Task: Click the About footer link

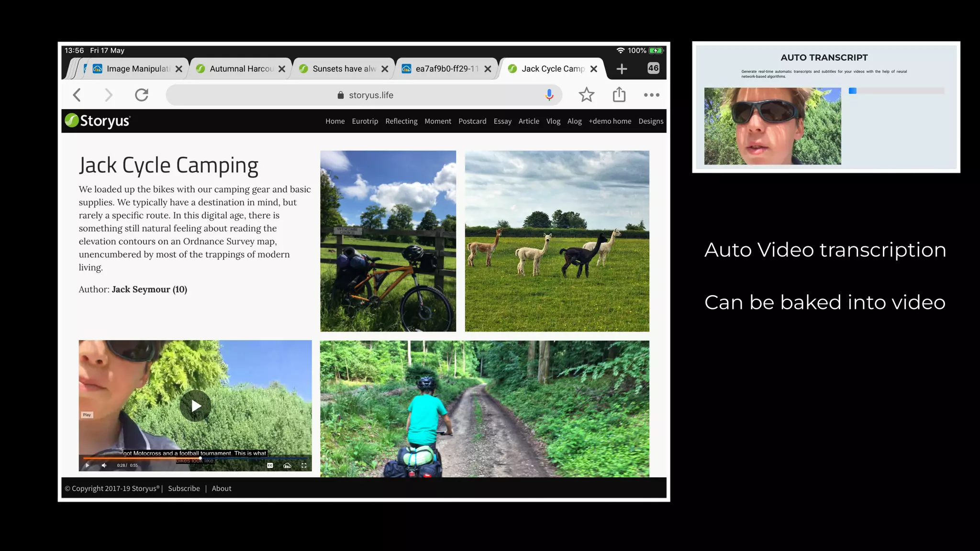Action: click(x=222, y=488)
